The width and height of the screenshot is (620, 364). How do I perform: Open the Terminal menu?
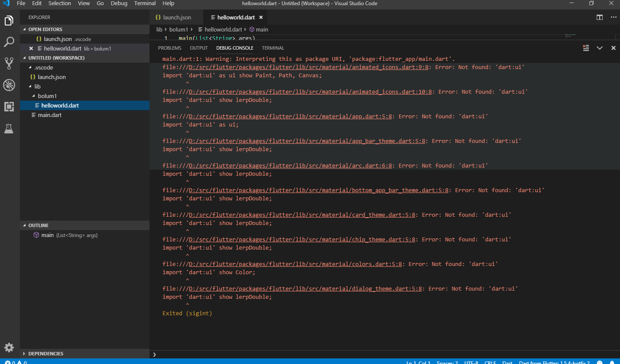point(145,3)
